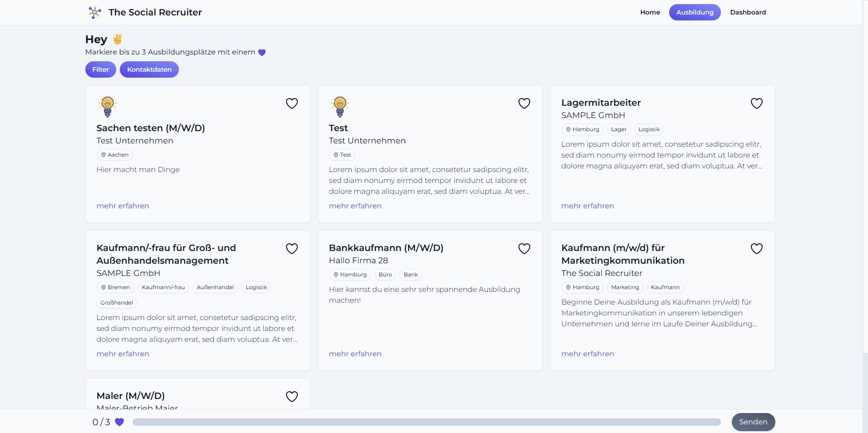The height and width of the screenshot is (433, 868).
Task: Click heart icon on Maler (M/W/D) card
Action: tap(292, 397)
